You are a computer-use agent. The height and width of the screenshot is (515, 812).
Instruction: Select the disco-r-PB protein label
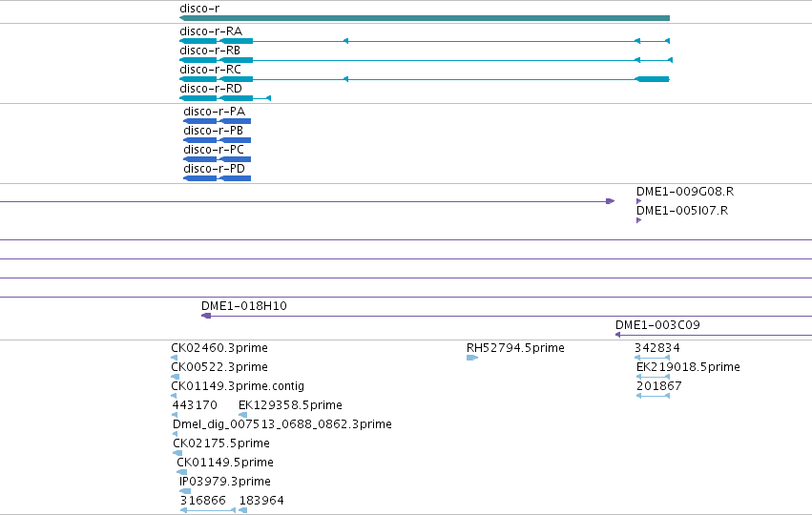pos(214,131)
